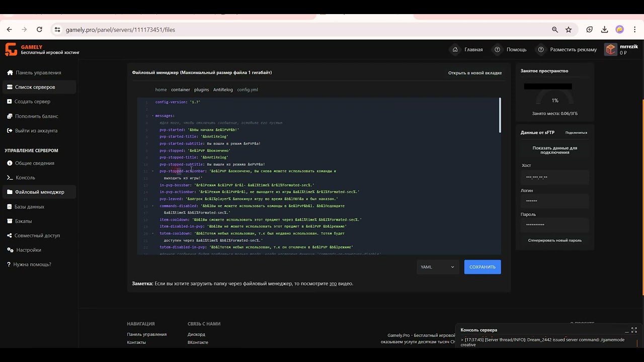Click the browser zoom magnifier icon
Viewport: 644px width, 362px height.
coord(555,30)
